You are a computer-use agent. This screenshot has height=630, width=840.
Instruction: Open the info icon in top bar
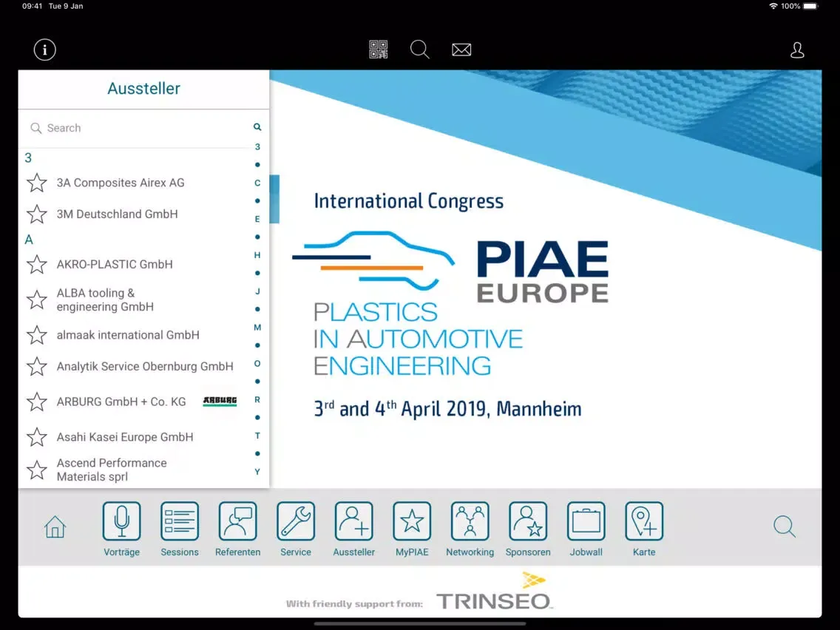44,50
